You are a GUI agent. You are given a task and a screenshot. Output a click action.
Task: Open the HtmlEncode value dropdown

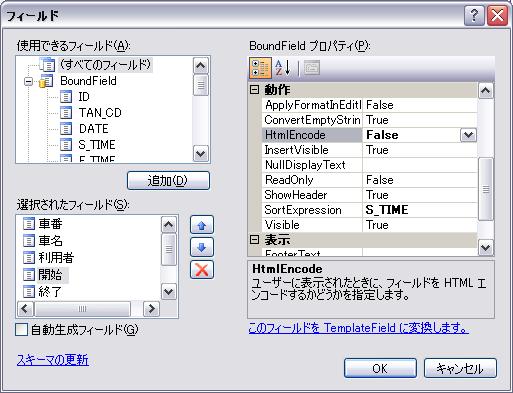(x=468, y=135)
